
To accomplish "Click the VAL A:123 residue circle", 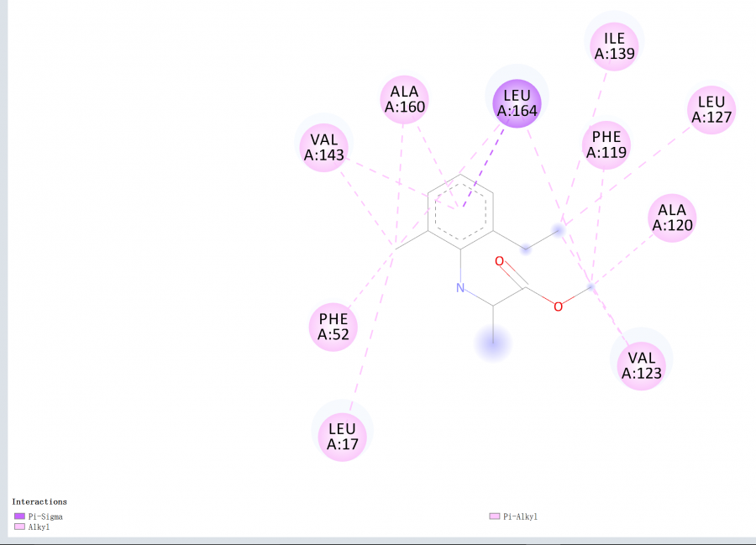I will point(642,366).
